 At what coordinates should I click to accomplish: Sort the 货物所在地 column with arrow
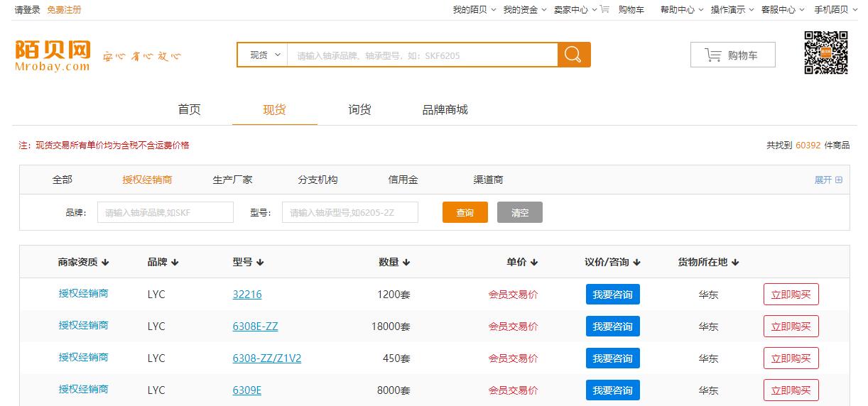(x=735, y=263)
